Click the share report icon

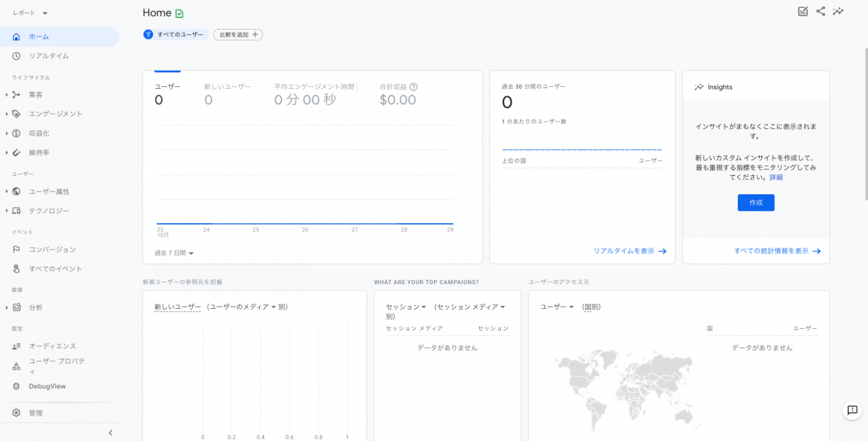pos(820,11)
